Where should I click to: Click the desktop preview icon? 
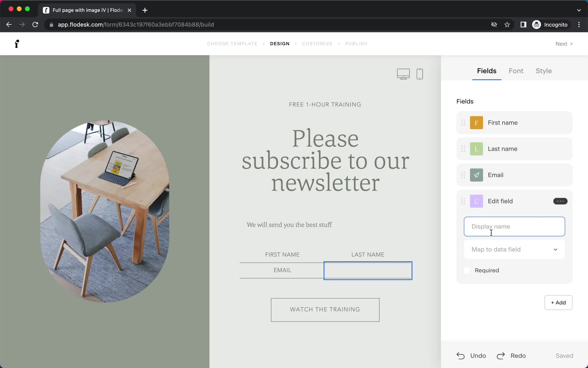pos(403,73)
